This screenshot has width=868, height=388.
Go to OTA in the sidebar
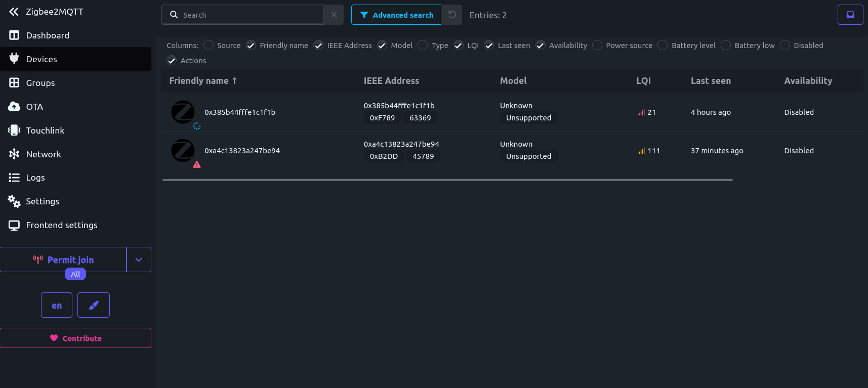pos(34,107)
